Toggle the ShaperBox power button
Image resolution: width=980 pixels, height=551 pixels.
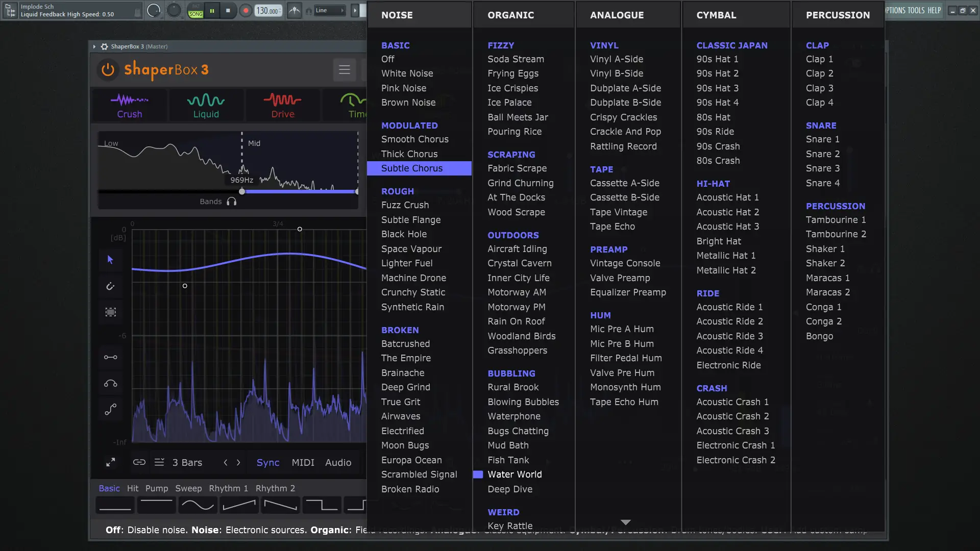(108, 70)
